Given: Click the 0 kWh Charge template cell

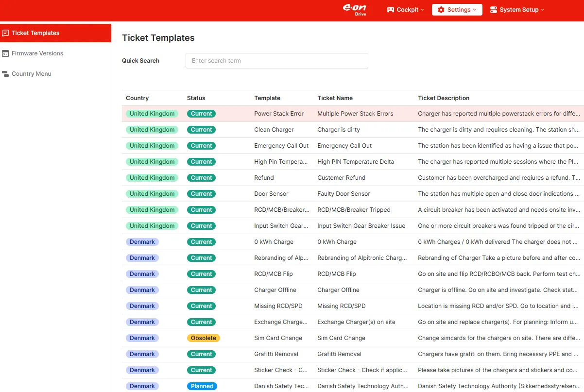Looking at the screenshot, I should pos(274,242).
